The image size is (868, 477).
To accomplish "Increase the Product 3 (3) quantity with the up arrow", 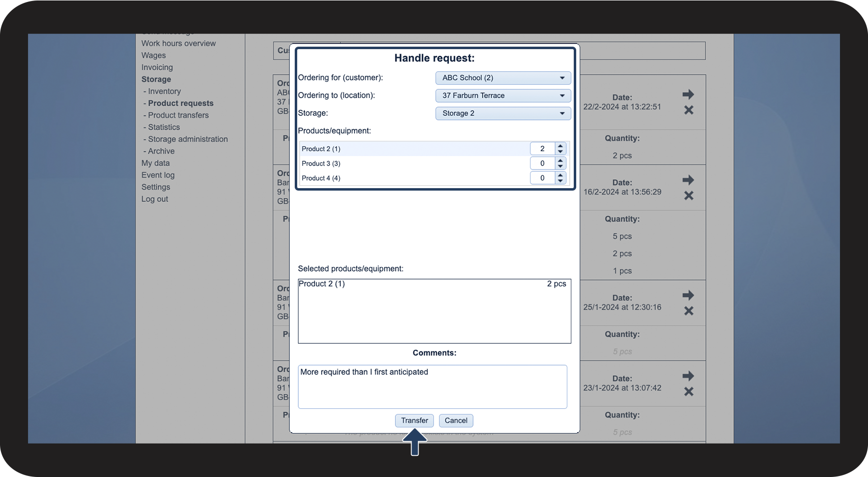I will pos(560,161).
